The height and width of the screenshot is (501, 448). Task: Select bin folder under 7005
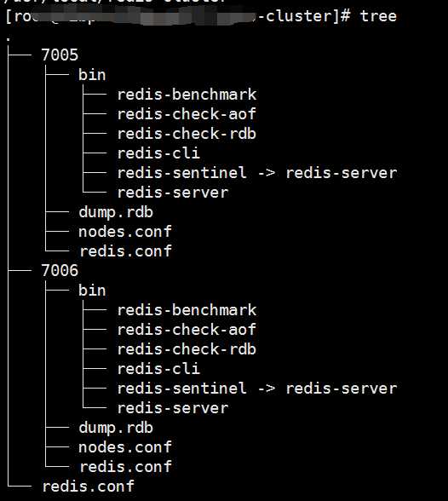click(92, 75)
